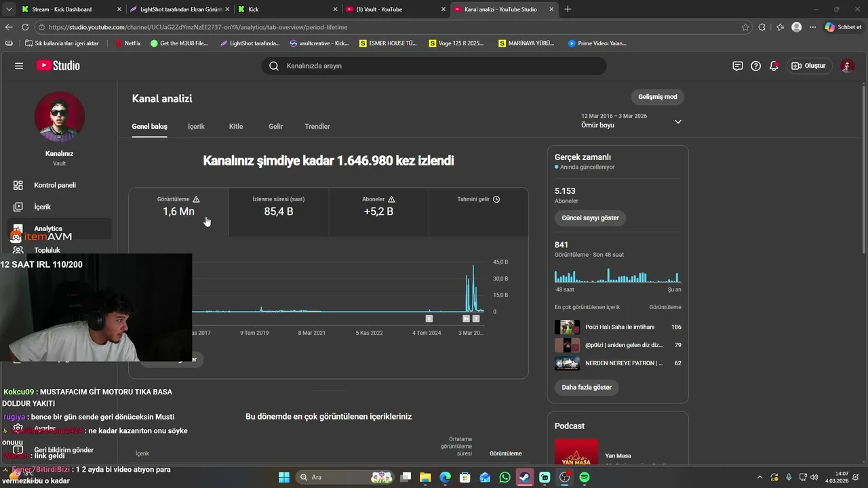Open the browser favorites list icon
868x488 pixels.
[780, 27]
